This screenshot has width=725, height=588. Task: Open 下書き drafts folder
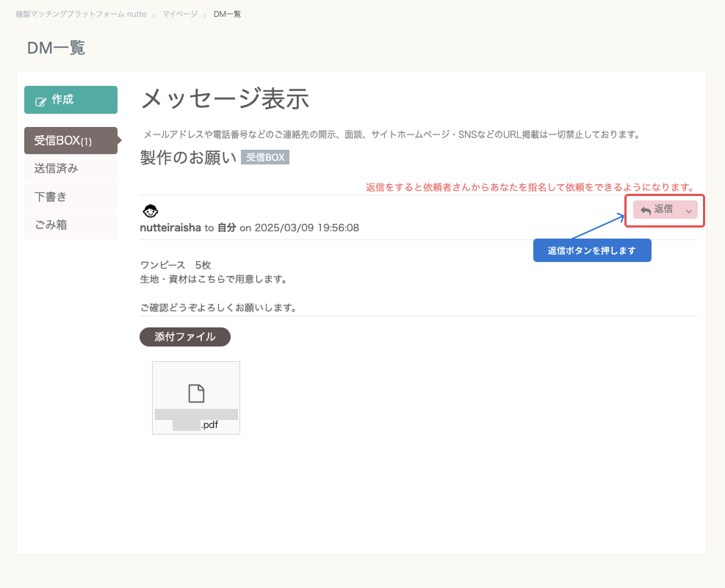71,197
